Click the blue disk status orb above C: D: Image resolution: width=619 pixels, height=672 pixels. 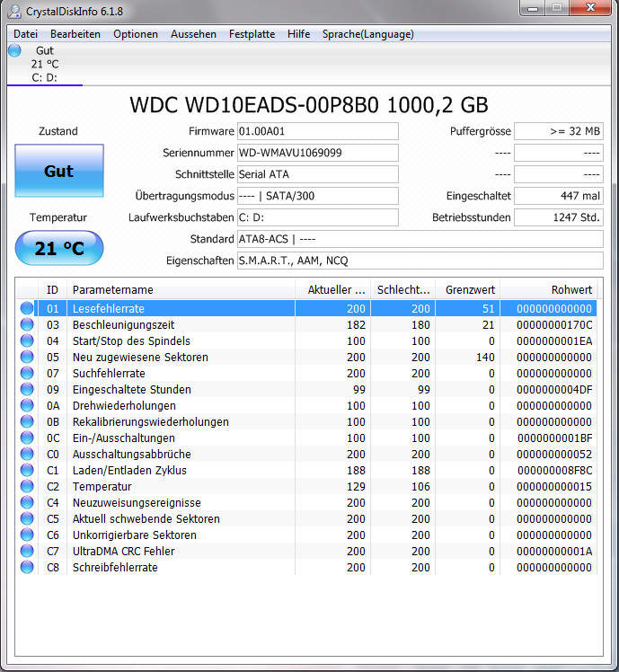pyautogui.click(x=14, y=50)
